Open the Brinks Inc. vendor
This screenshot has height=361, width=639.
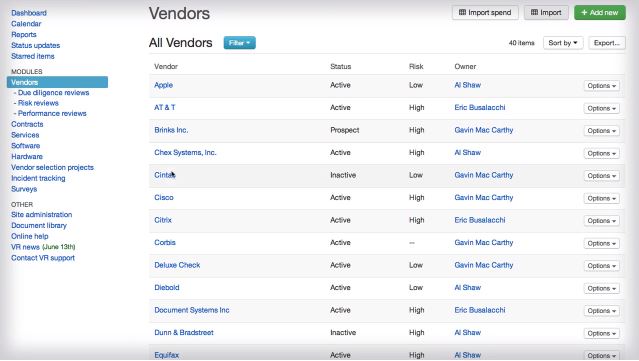click(x=171, y=130)
